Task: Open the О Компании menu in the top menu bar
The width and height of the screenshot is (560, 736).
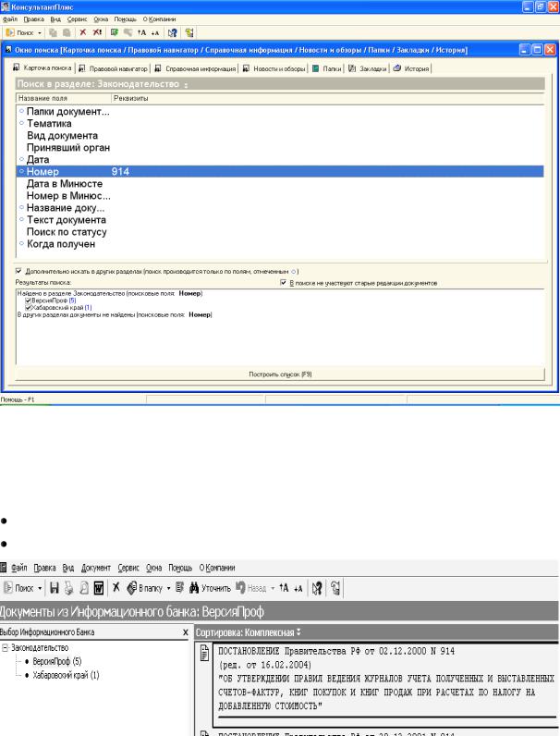Action: click(x=159, y=19)
